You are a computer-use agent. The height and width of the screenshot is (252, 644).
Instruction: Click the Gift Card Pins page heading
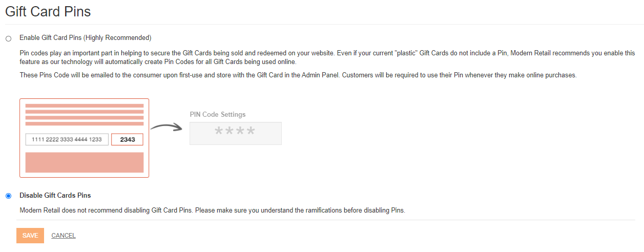pyautogui.click(x=48, y=11)
